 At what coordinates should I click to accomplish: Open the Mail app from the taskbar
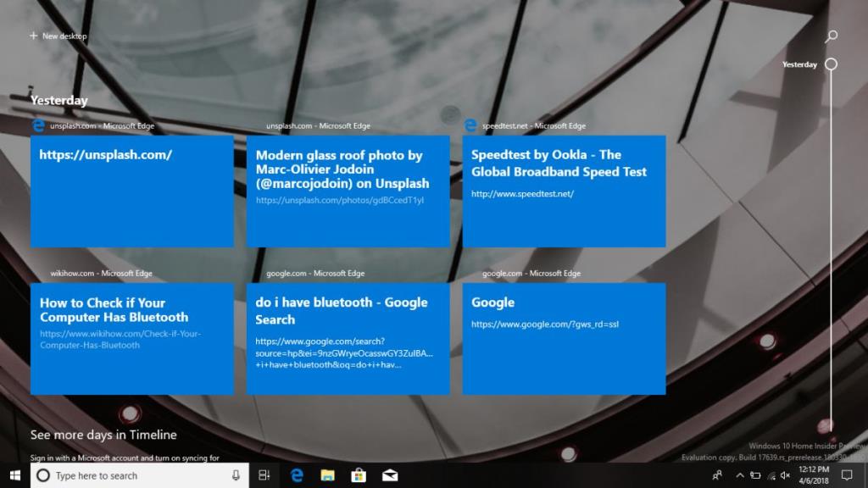pyautogui.click(x=390, y=475)
